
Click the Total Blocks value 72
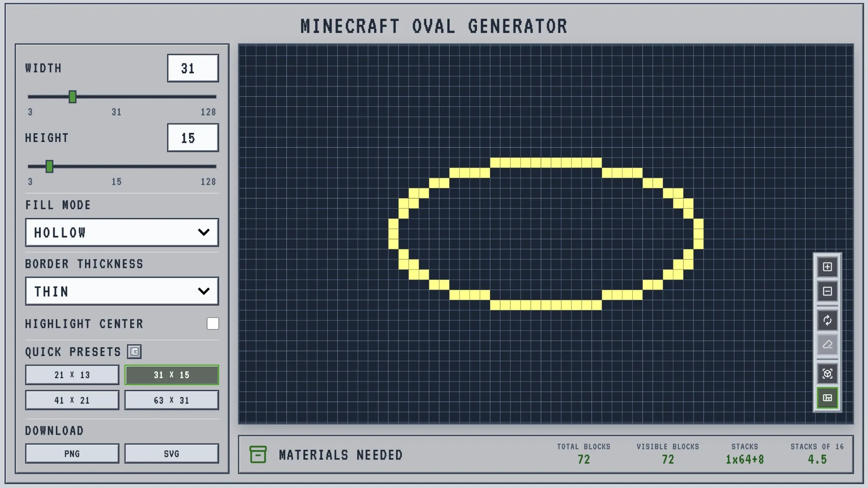584,459
